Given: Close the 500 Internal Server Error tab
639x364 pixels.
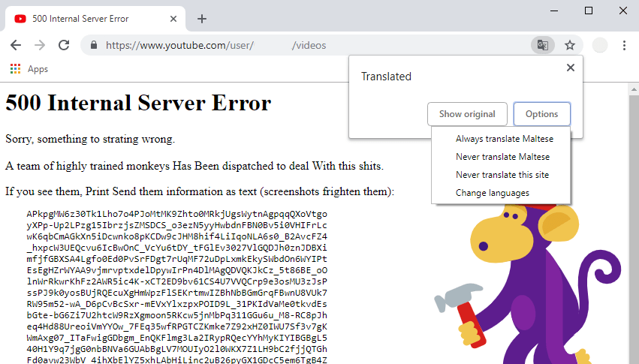Looking at the screenshot, I should [173, 19].
